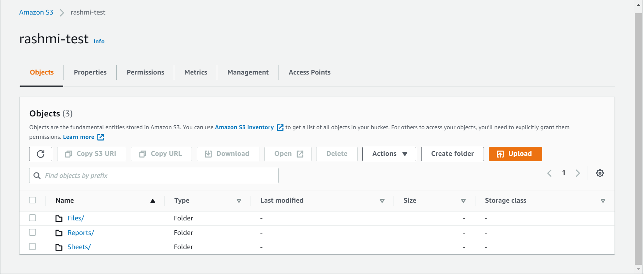The image size is (644, 274).
Task: Open the Management tab
Action: click(x=248, y=72)
